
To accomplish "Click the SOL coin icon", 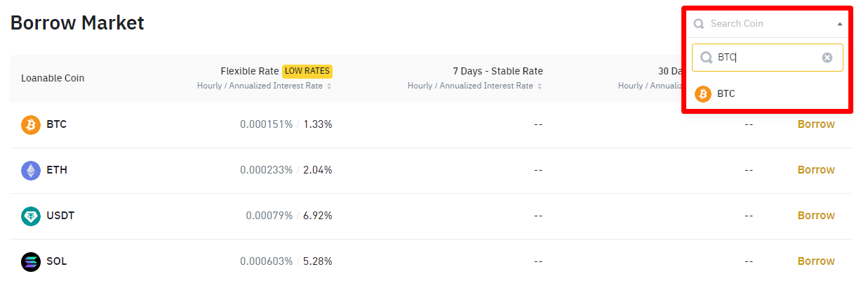I will click(x=31, y=262).
